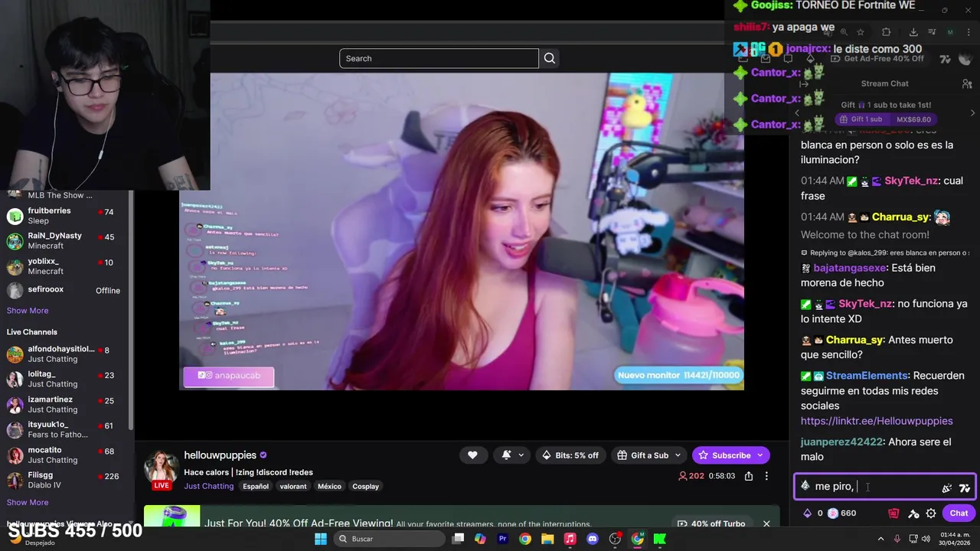Select the México tag
The height and width of the screenshot is (551, 980).
pos(329,486)
